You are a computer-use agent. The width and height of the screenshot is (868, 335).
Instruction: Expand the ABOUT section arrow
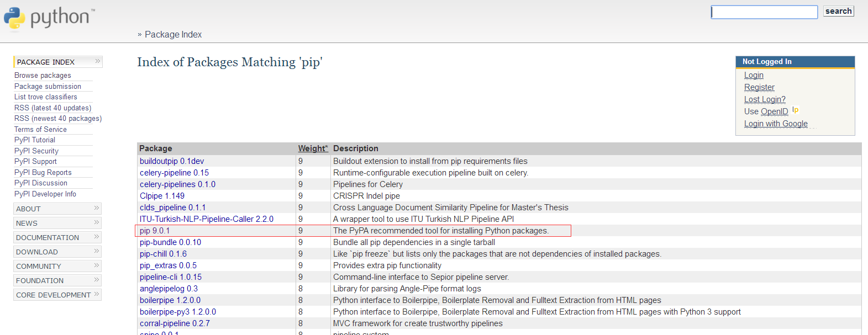pos(97,208)
